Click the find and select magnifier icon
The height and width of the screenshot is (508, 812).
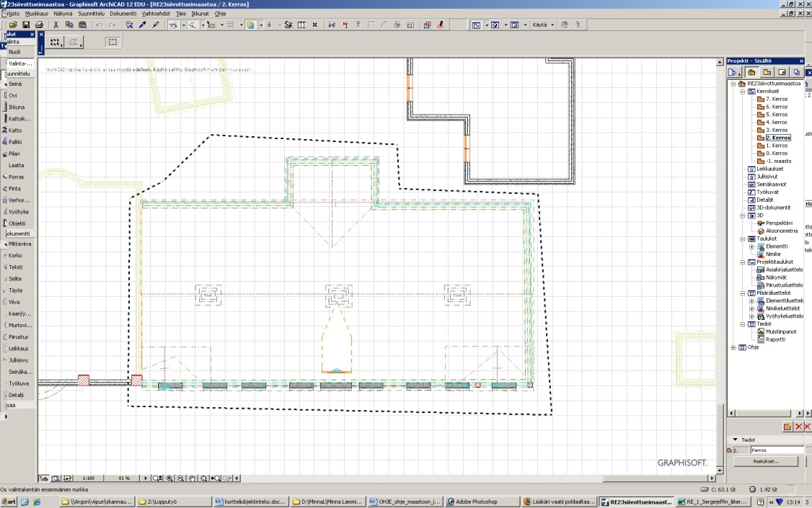coord(129,24)
